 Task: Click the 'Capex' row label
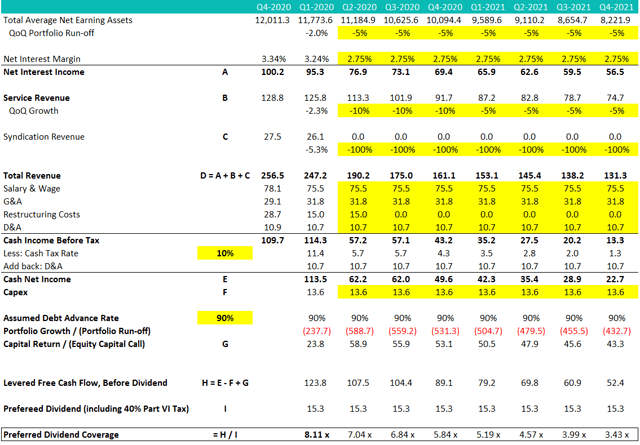coord(16,292)
